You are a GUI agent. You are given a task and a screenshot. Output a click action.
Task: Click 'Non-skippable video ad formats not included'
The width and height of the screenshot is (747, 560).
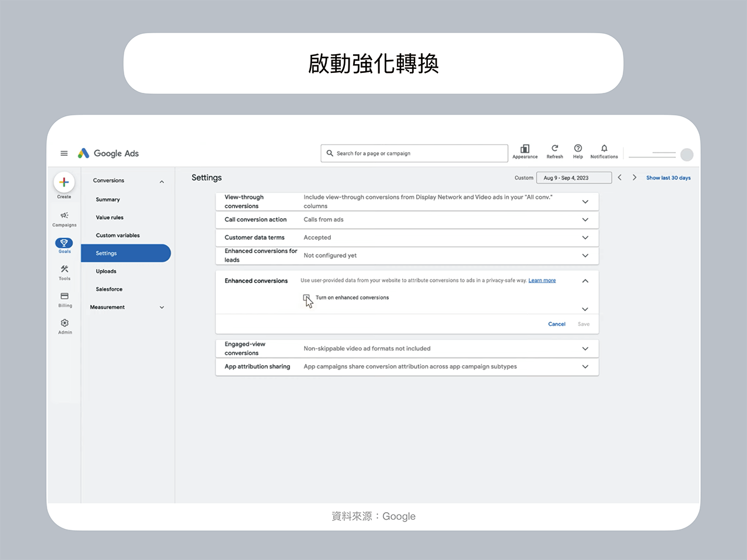click(367, 349)
